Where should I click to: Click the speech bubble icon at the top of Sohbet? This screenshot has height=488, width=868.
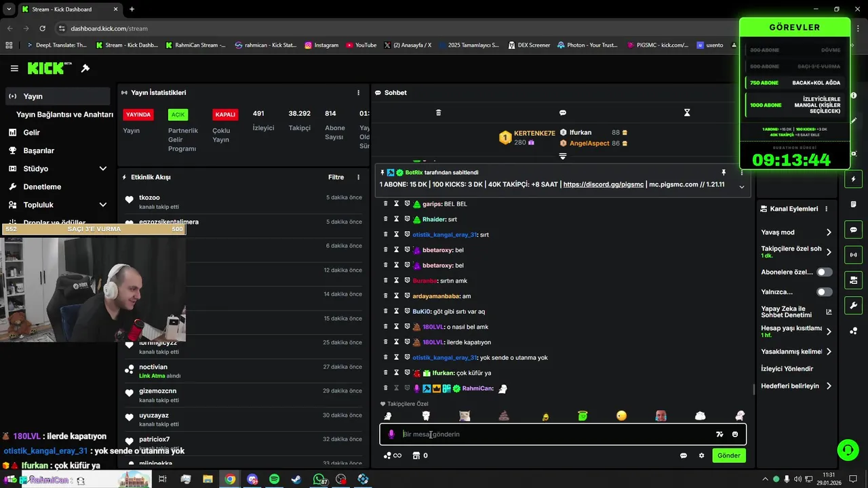point(562,113)
